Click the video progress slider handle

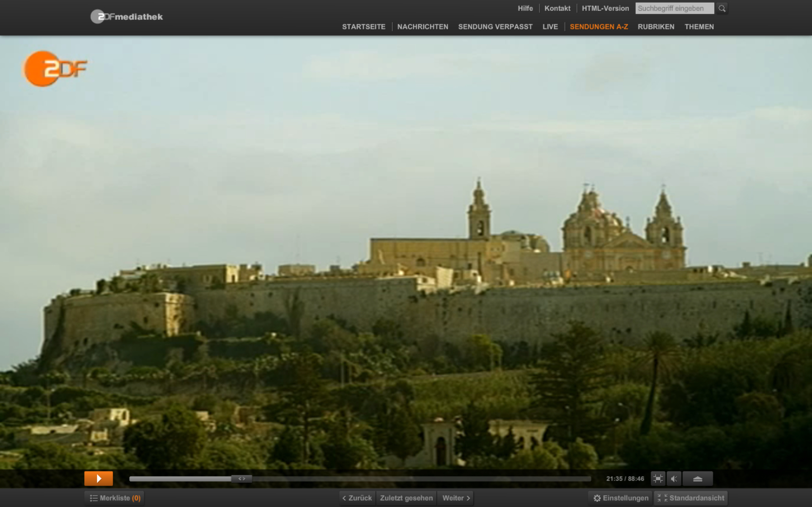click(x=241, y=479)
